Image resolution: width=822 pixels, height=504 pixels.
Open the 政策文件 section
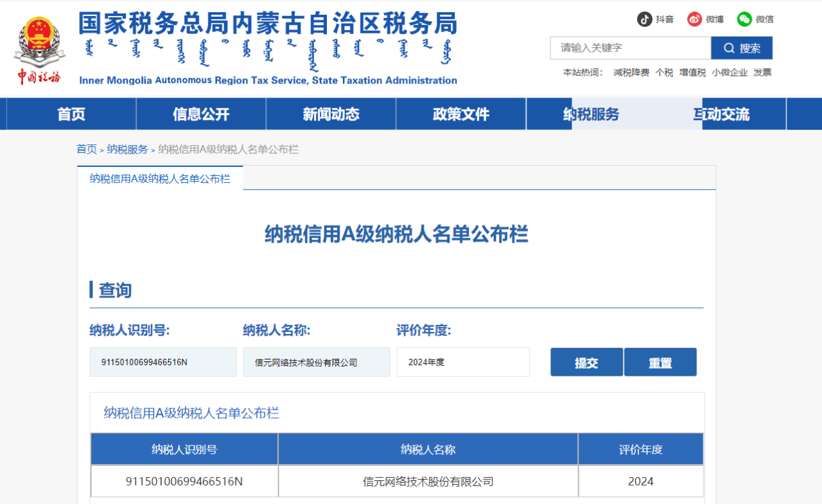point(460,114)
